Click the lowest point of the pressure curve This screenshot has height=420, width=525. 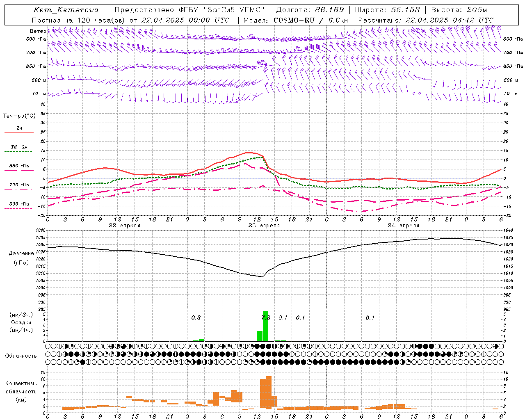[262, 277]
